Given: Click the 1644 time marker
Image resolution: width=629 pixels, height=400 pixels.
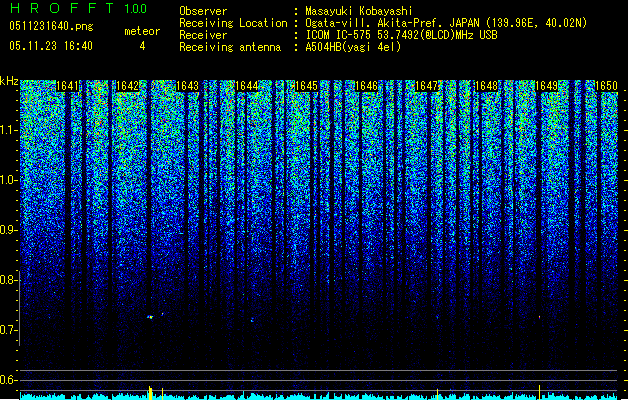Looking at the screenshot, I should (x=247, y=86).
